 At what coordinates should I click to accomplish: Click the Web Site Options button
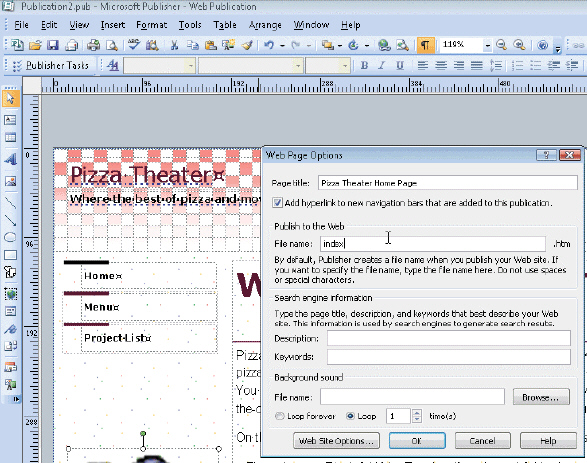[336, 441]
